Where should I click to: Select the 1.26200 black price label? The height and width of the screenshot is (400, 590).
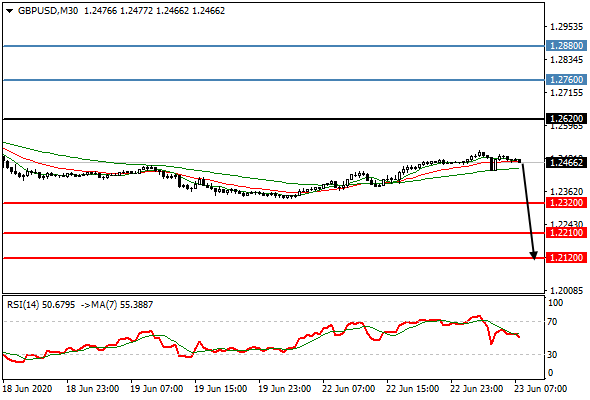click(x=566, y=119)
